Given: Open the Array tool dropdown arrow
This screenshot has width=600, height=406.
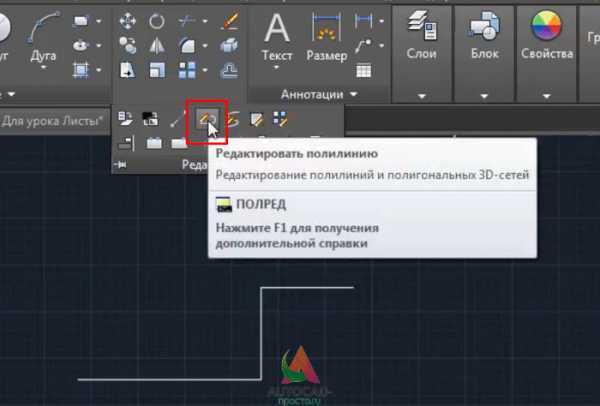Looking at the screenshot, I should [205, 70].
